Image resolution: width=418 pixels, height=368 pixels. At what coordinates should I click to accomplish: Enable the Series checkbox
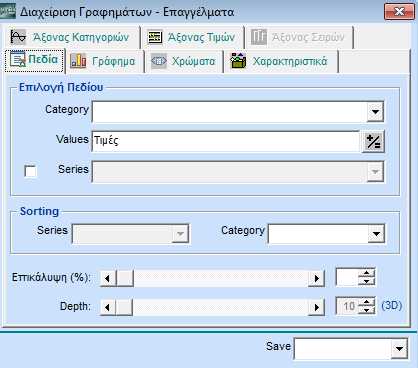tap(31, 172)
